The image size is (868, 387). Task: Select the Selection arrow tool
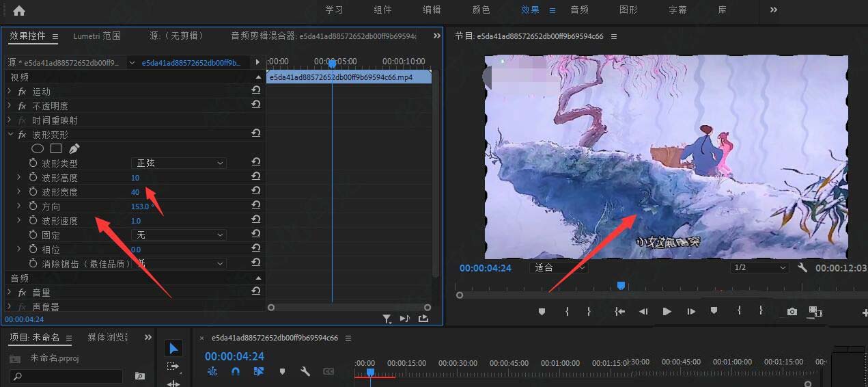(173, 349)
